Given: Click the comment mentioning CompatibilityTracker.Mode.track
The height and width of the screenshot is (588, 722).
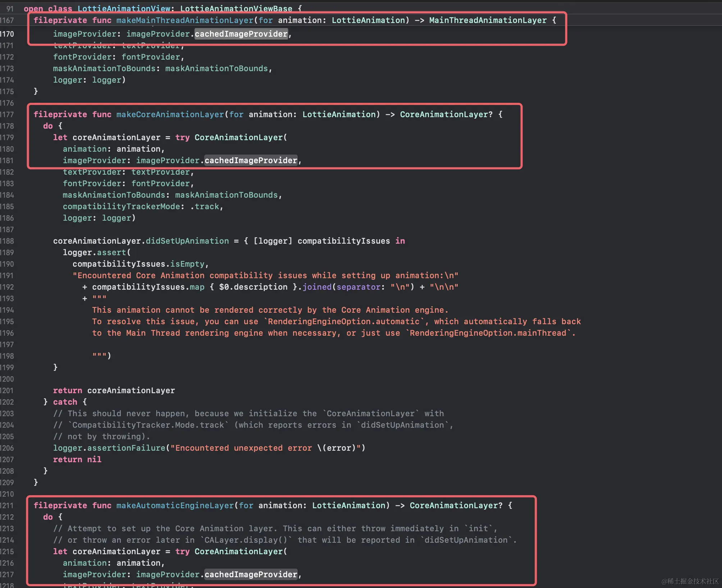Looking at the screenshot, I should click(253, 425).
